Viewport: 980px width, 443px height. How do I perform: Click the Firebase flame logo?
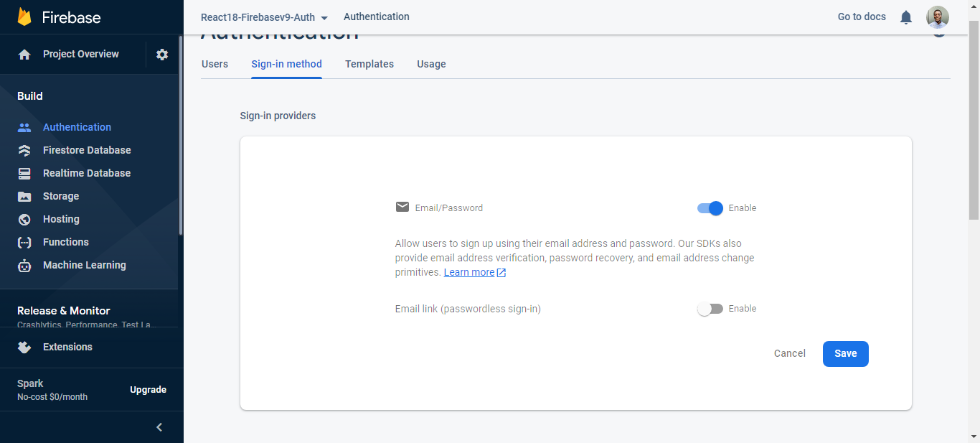click(x=24, y=17)
